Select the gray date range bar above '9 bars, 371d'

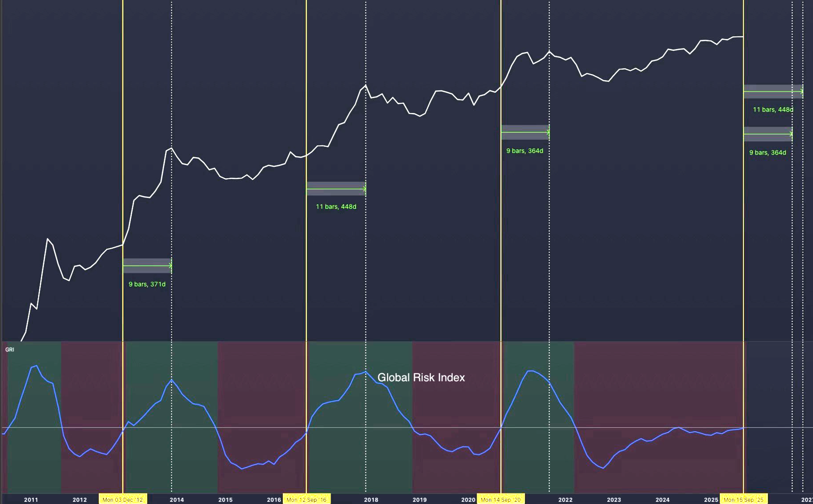pos(147,266)
